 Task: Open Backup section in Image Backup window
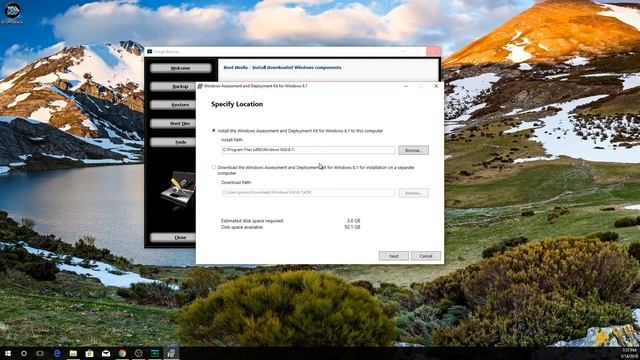tap(173, 87)
